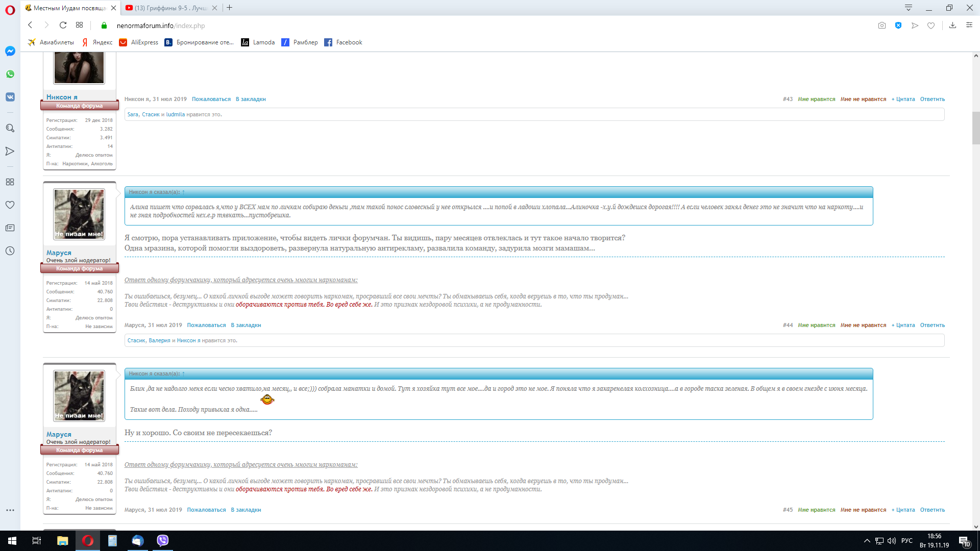Image resolution: width=980 pixels, height=551 pixels.
Task: Click Маруся's black cat avatar in post #44
Action: (79, 214)
